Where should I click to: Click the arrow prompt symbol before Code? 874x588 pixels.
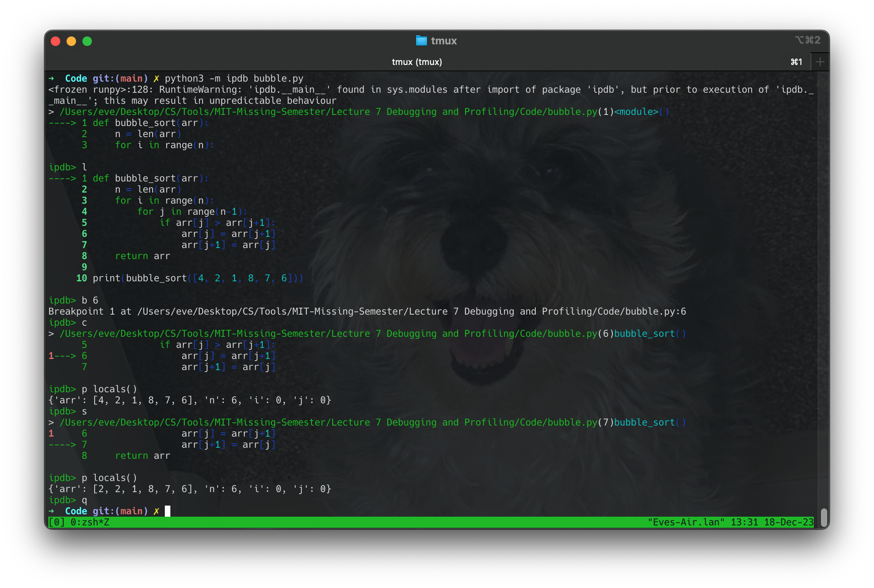[x=52, y=78]
